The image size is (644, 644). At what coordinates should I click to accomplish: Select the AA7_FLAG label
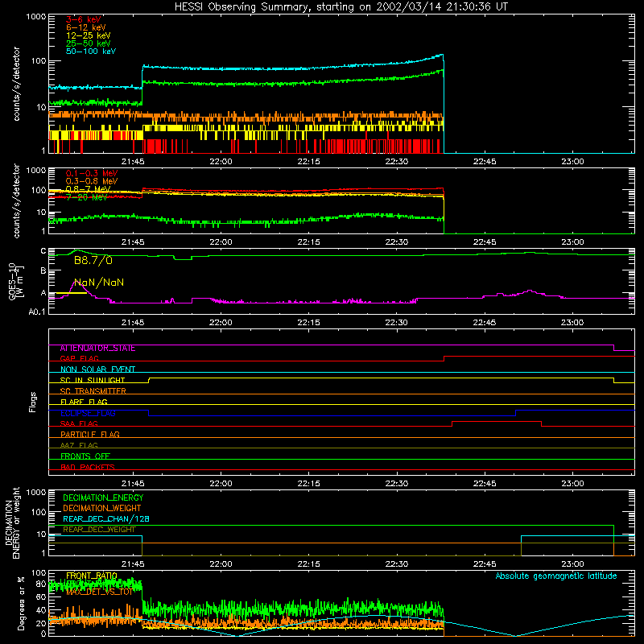point(79,445)
